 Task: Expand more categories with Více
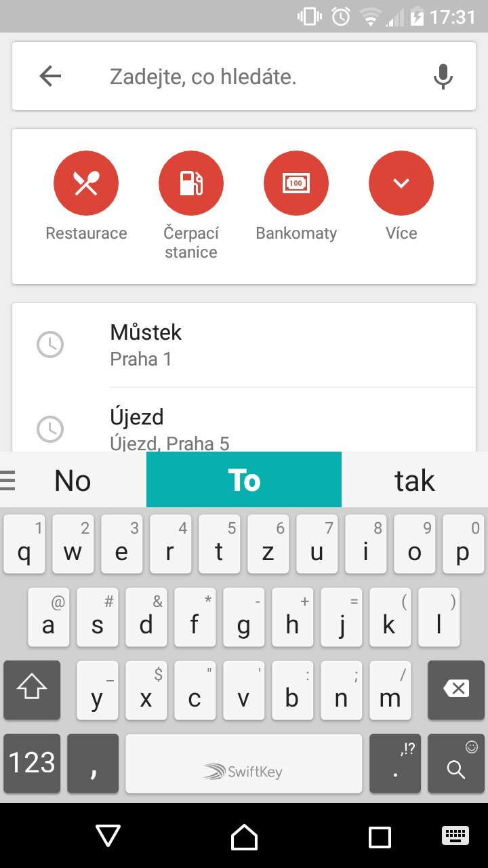pyautogui.click(x=401, y=183)
